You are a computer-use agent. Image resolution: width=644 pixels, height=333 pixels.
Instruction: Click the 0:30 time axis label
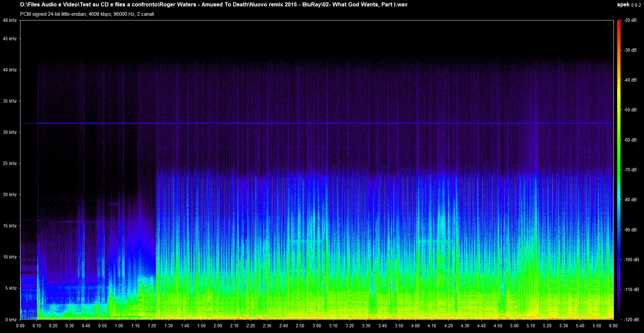click(x=69, y=326)
